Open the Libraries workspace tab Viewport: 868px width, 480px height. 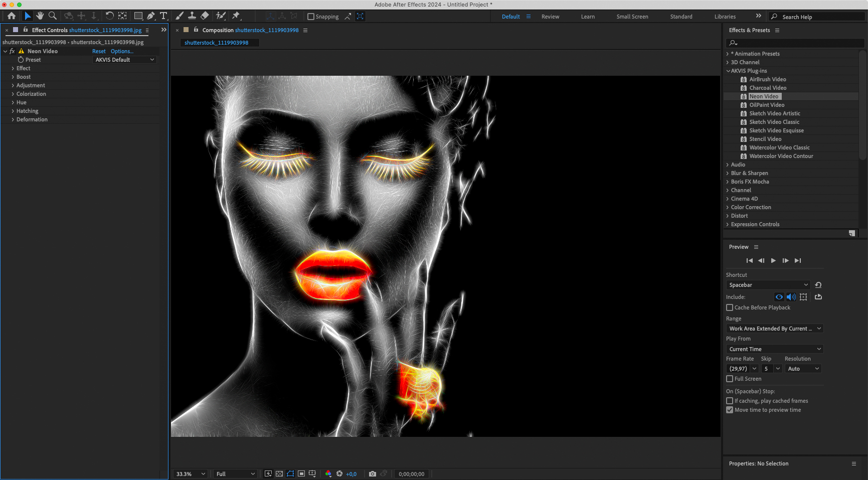click(725, 17)
